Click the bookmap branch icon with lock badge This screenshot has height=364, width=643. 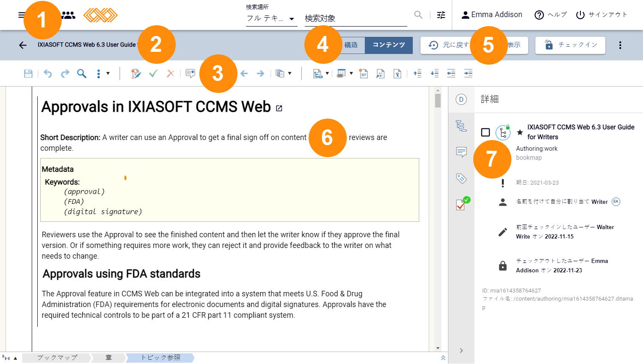[x=503, y=132]
